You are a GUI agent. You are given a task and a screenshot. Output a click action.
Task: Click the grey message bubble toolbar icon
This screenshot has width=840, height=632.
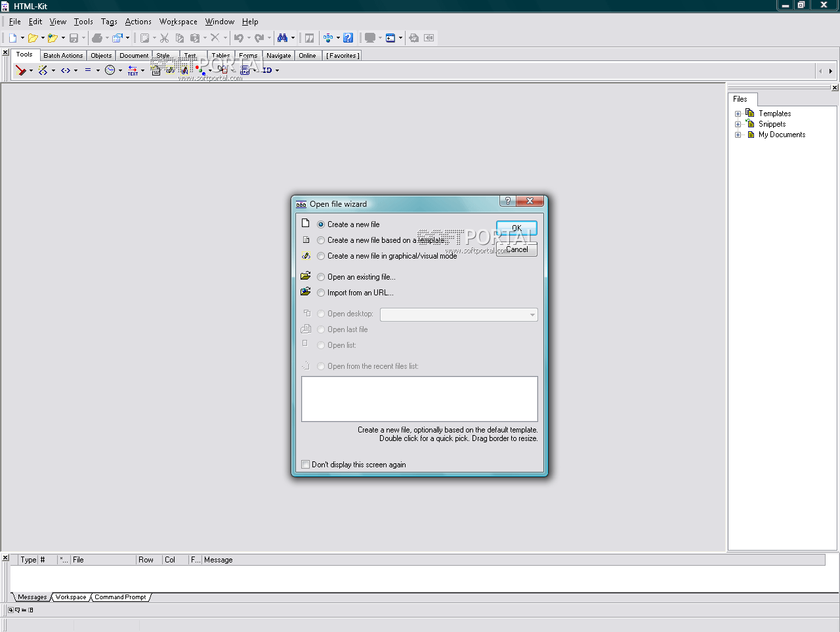(x=370, y=38)
